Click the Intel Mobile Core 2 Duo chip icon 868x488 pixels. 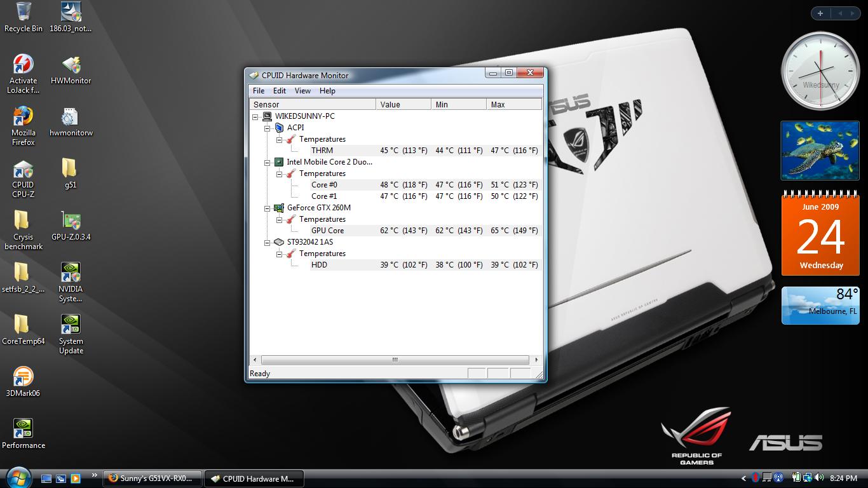[279, 162]
